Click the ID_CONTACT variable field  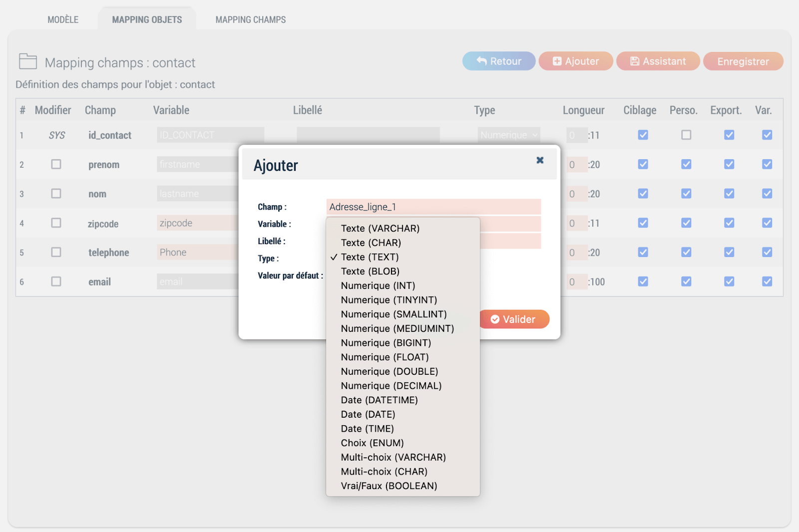pyautogui.click(x=210, y=135)
